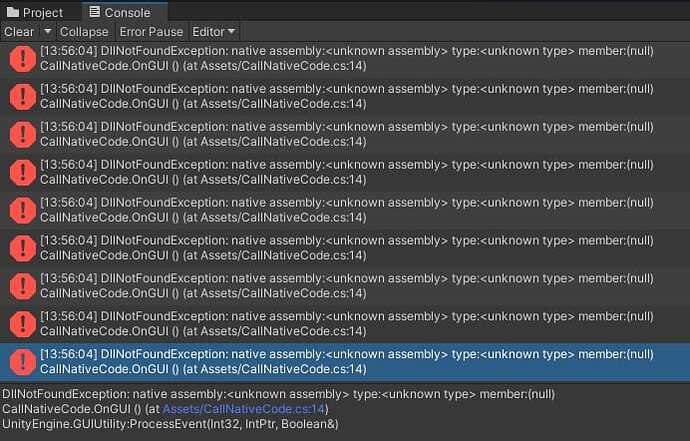
Task: Click the sixth entry's red error icon
Action: tap(22, 248)
